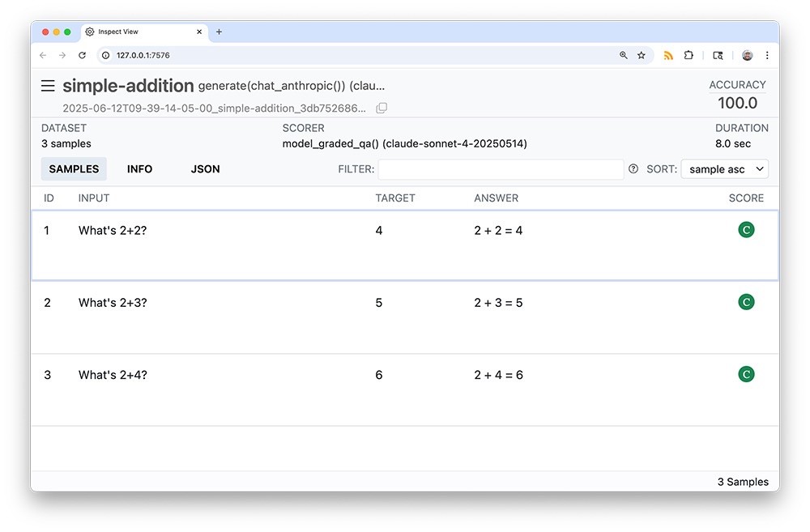Click the green C score badge for sample 3
This screenshot has height=532, width=810.
(x=746, y=374)
